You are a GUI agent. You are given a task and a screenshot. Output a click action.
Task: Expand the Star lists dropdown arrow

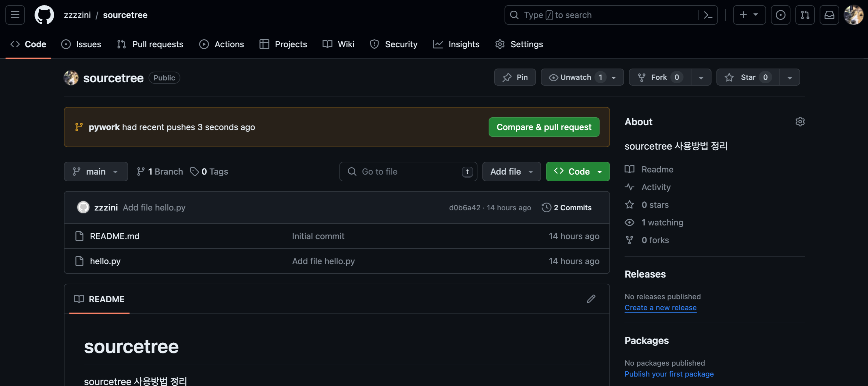coord(789,77)
